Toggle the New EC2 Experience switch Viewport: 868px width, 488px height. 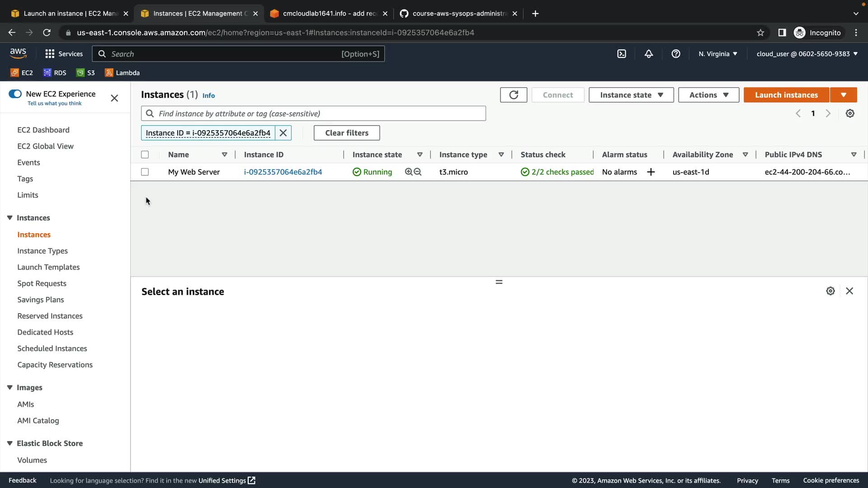coord(15,94)
